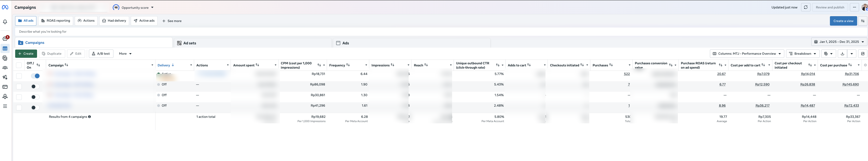
Task: Open the Ads reporting document icon in sidebar
Action: tap(5, 58)
